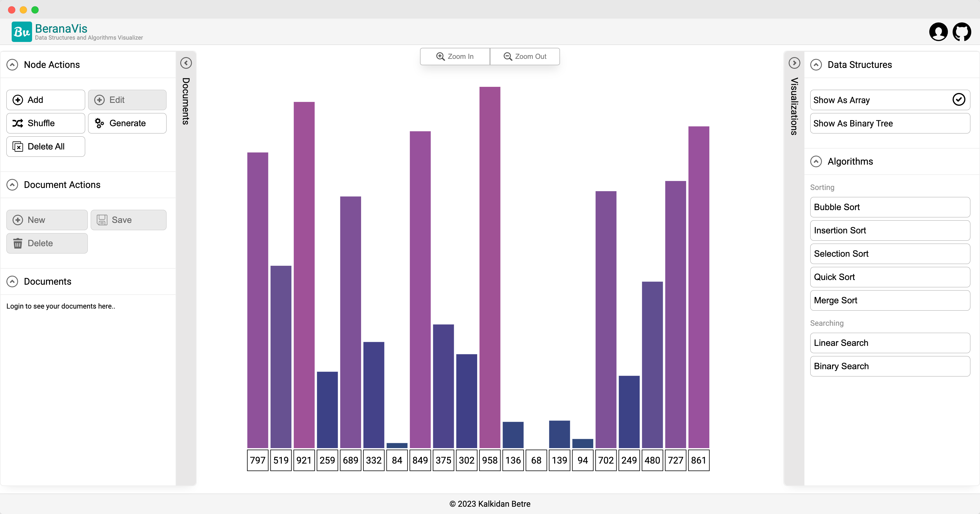This screenshot has width=980, height=514.
Task: Select the array cell 849
Action: coord(420,460)
